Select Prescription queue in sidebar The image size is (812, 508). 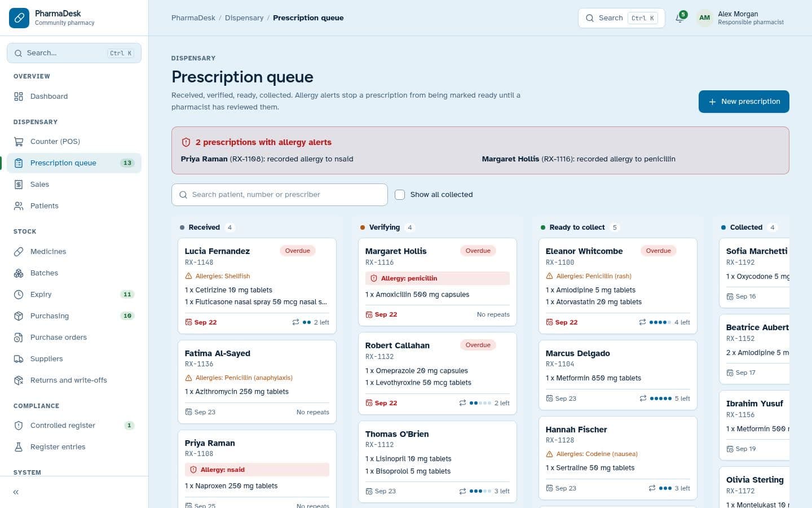(74, 163)
